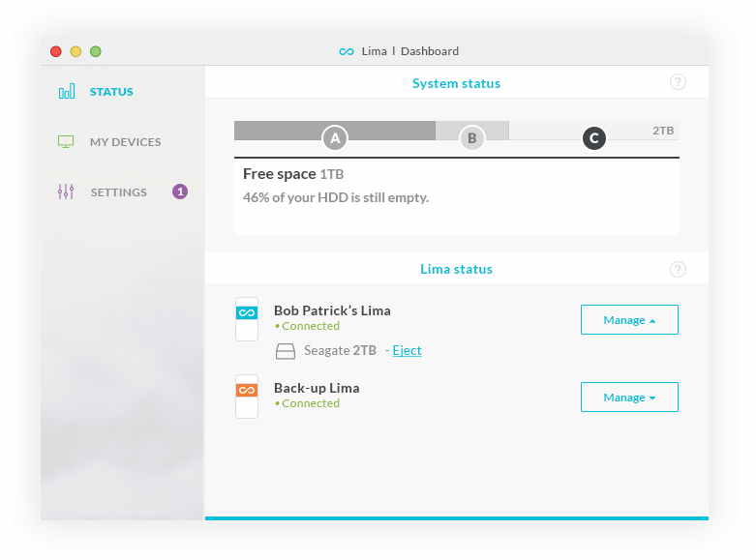756x560 pixels.
Task: Maximize window with green button
Action: coord(96,51)
